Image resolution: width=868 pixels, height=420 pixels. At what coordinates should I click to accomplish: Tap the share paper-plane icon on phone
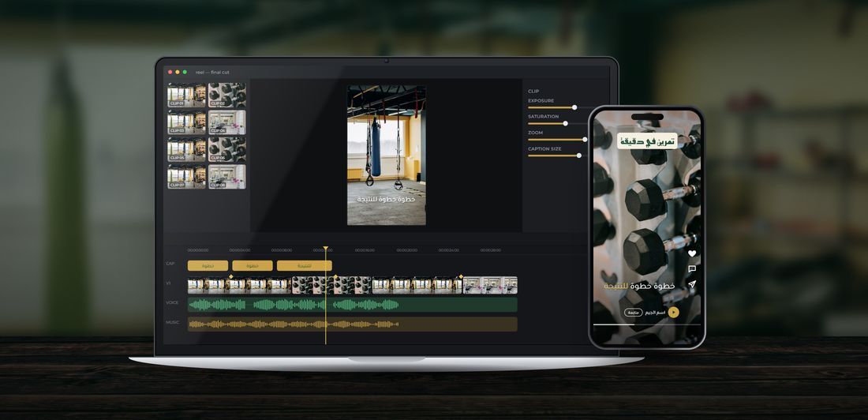(692, 284)
